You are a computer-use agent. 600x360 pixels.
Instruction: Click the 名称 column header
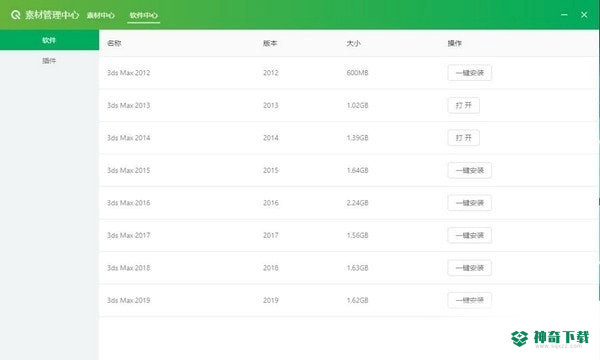click(114, 43)
